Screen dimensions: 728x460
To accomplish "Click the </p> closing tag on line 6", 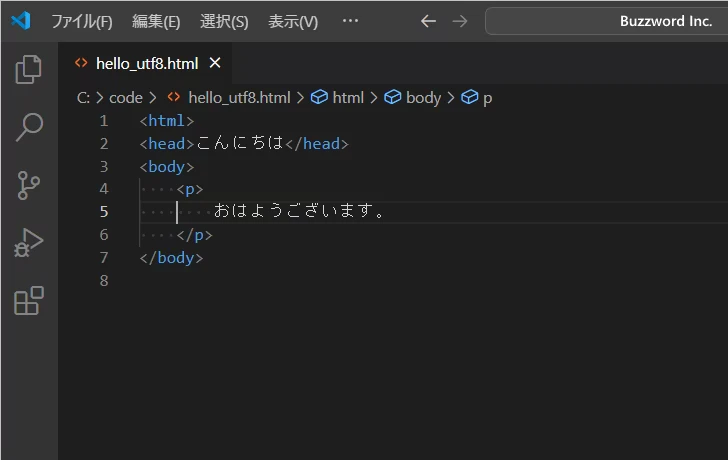I will (194, 235).
